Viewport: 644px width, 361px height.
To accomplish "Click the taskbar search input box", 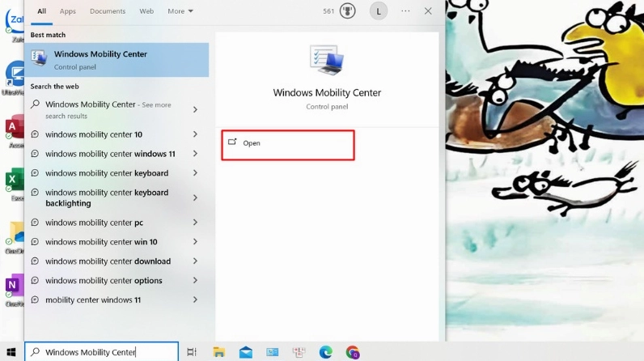I will point(101,352).
